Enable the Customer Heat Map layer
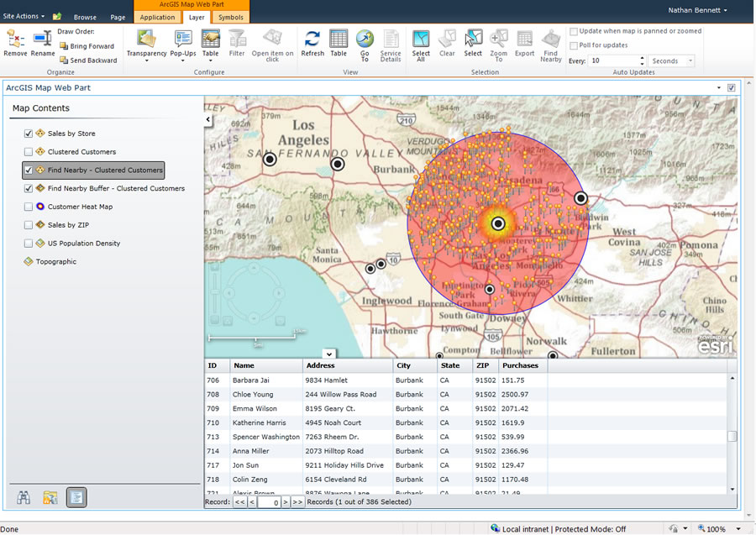This screenshot has height=535, width=756. click(x=29, y=207)
